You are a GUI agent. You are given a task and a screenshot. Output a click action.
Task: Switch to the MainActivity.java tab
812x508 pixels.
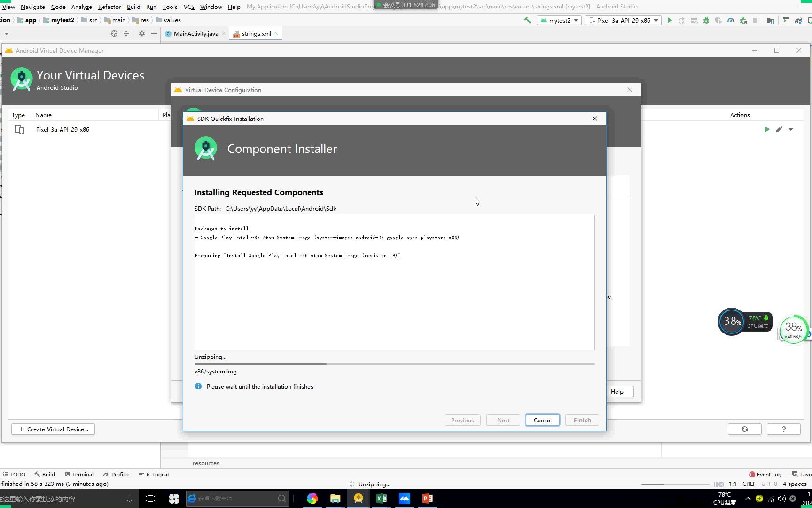(195, 33)
